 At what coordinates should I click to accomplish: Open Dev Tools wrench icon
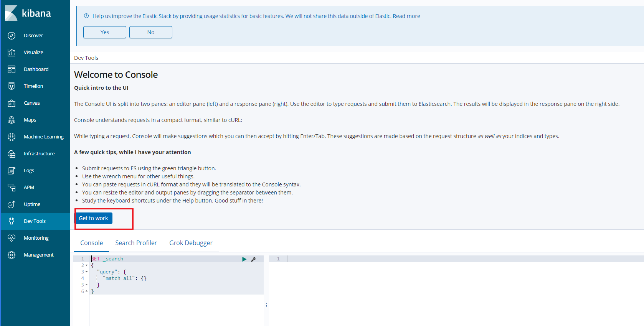pos(12,221)
